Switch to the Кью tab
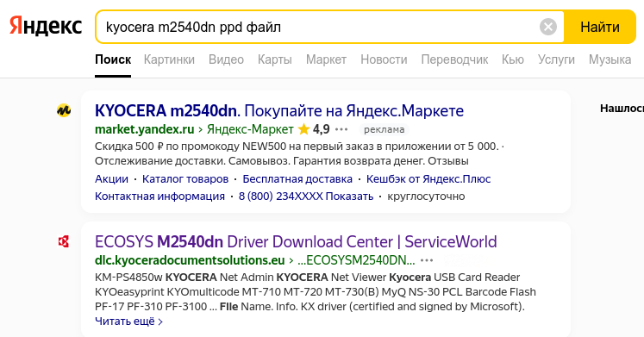The height and width of the screenshot is (337, 644). point(513,59)
